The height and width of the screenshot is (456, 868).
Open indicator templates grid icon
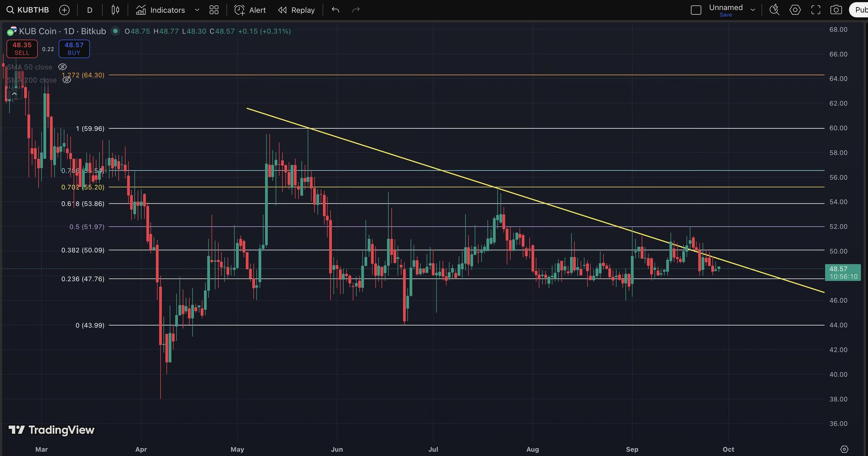tap(214, 10)
